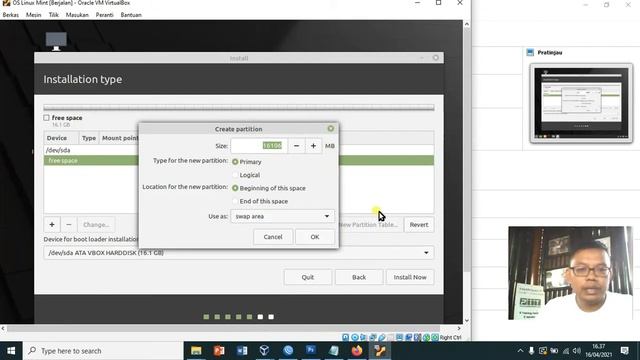Click the Type column header

point(89,138)
